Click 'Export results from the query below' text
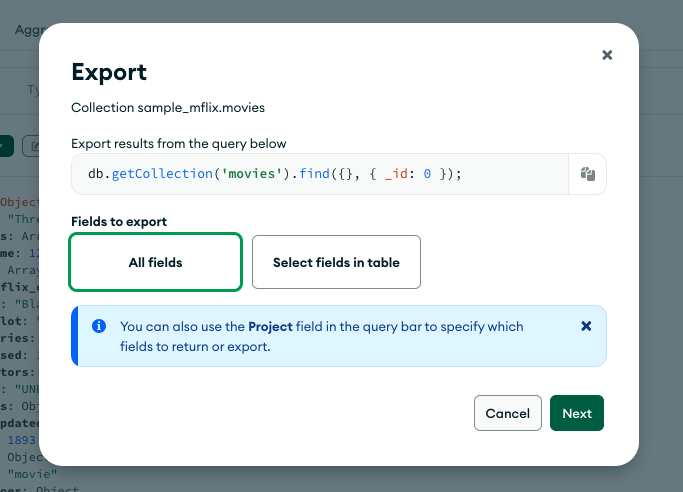The width and height of the screenshot is (683, 492). [x=179, y=144]
